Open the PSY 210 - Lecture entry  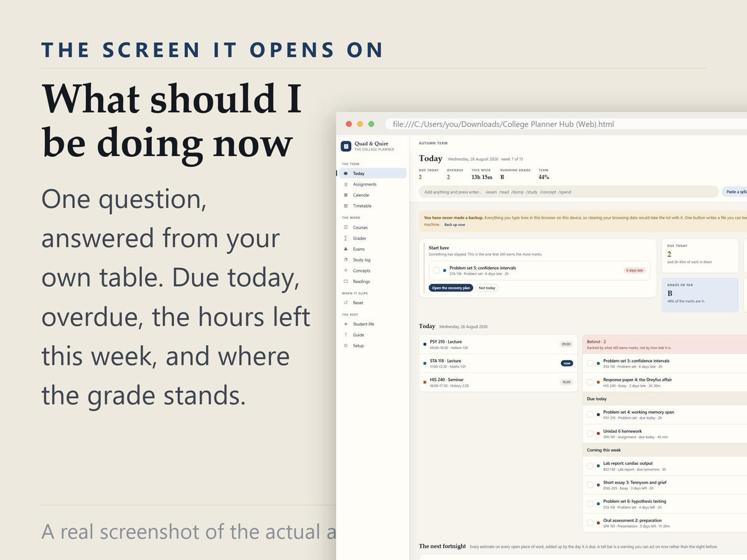(498, 345)
